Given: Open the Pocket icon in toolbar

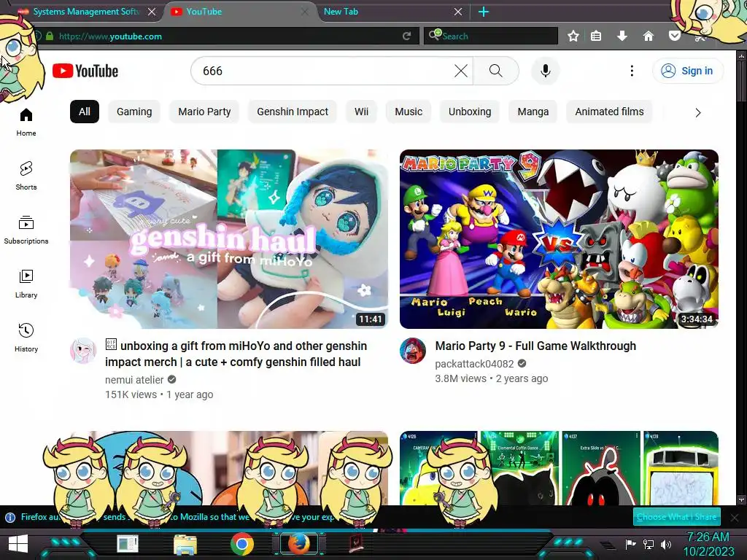Looking at the screenshot, I should tap(674, 36).
